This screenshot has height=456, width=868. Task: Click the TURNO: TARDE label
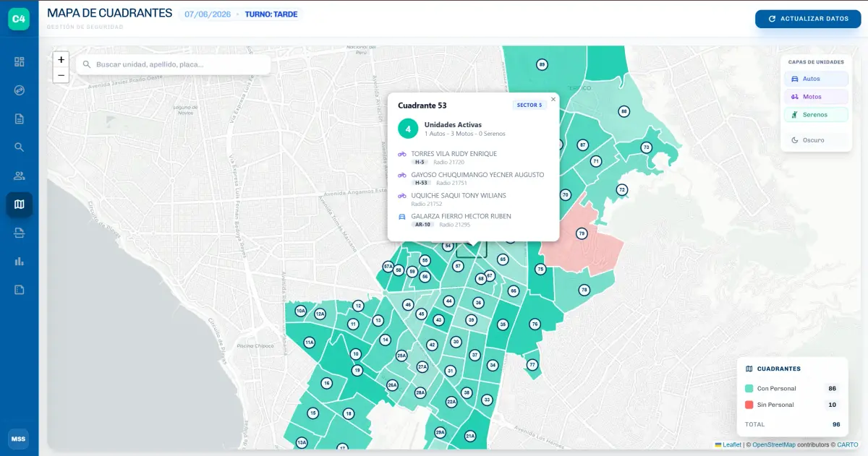271,14
